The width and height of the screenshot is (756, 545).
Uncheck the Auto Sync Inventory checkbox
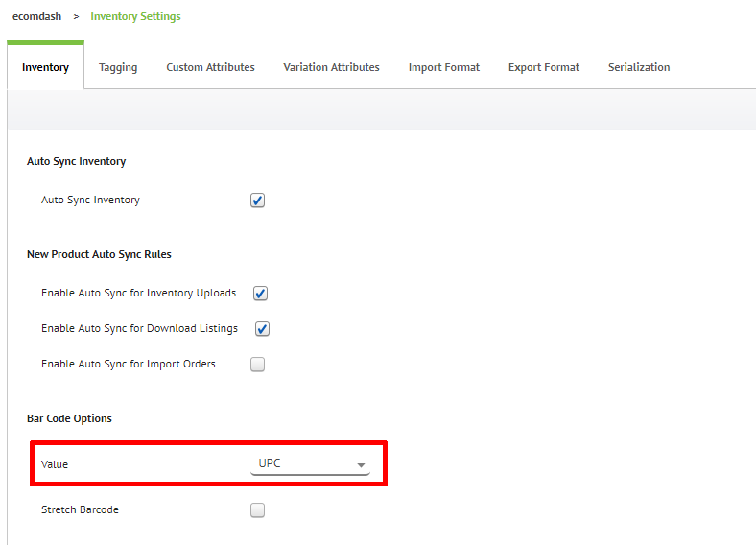click(257, 201)
